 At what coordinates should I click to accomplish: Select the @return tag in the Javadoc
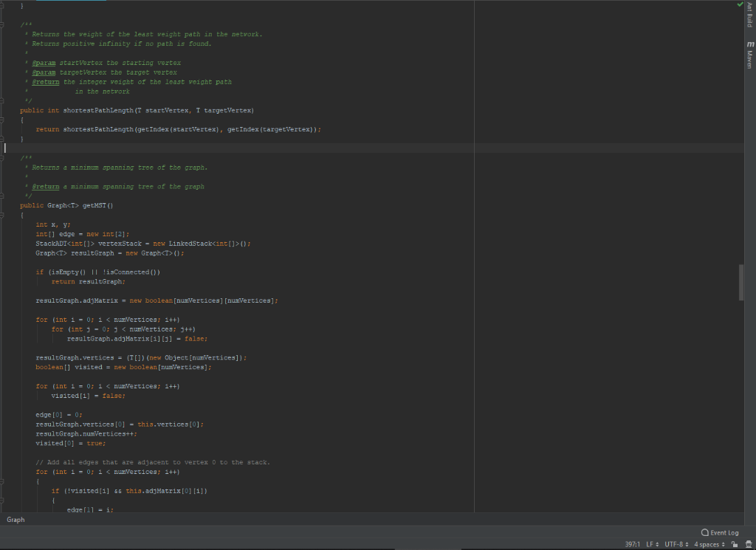(x=44, y=81)
